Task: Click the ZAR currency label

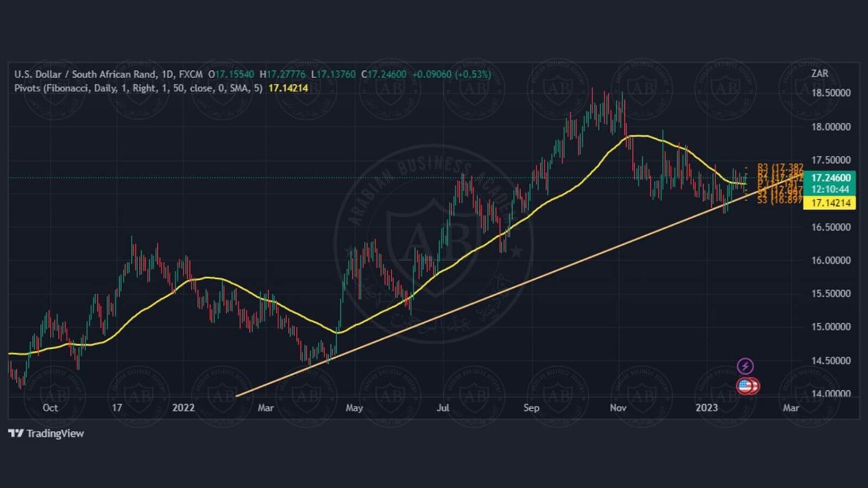Action: pyautogui.click(x=819, y=73)
